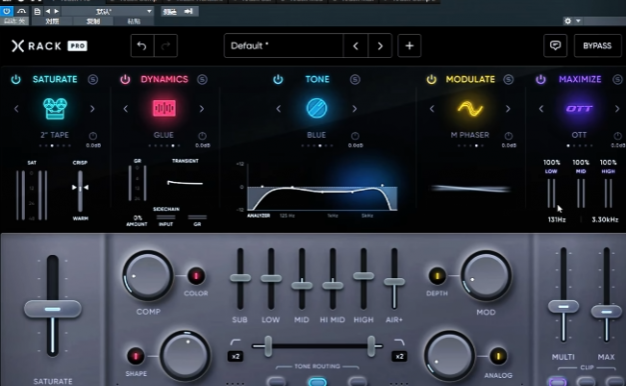This screenshot has width=626, height=386.
Task: Select the OTT maximize module icon
Action: pos(579,109)
